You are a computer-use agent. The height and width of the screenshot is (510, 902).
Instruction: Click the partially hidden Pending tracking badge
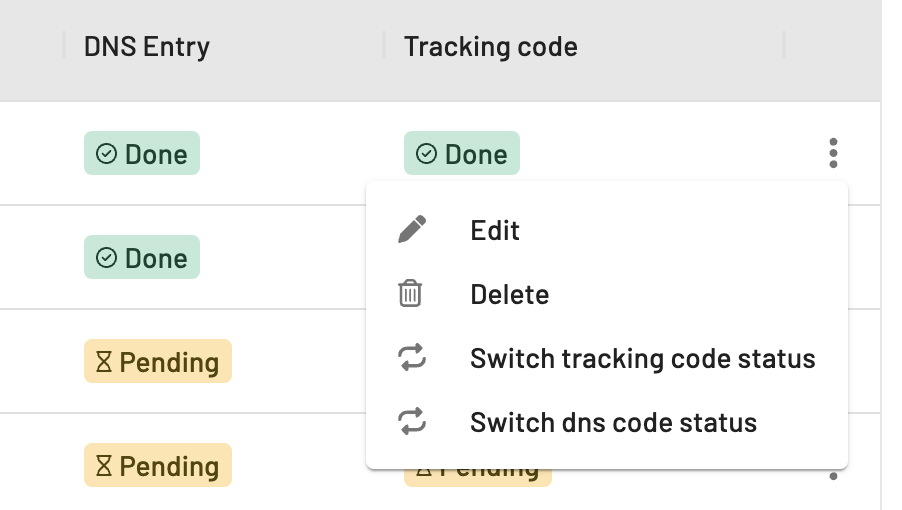477,477
